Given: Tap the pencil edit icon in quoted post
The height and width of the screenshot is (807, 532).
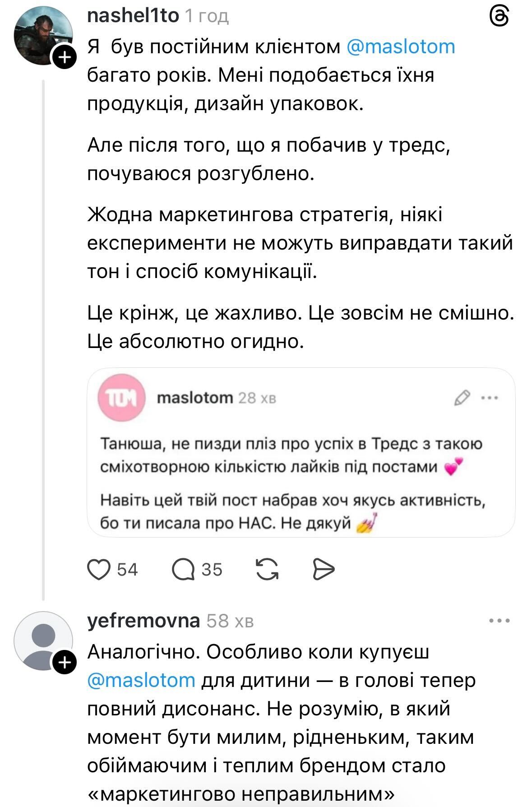Looking at the screenshot, I should pyautogui.click(x=462, y=398).
